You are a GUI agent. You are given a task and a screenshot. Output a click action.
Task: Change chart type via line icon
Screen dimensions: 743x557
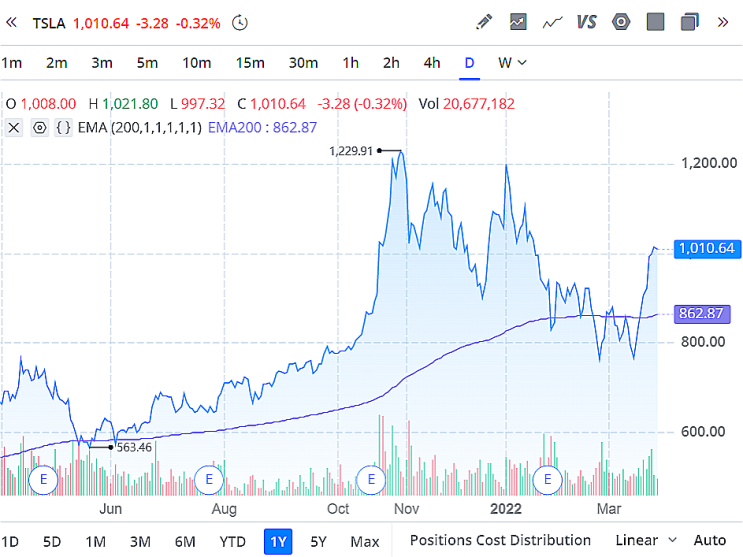click(x=552, y=22)
